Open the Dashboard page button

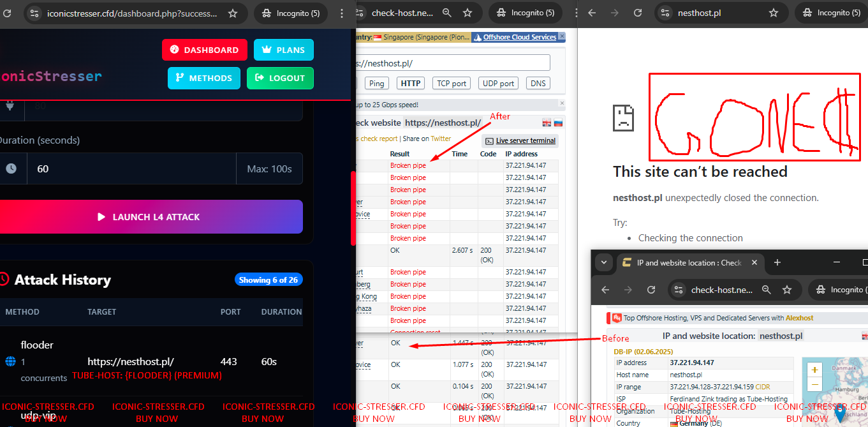(205, 50)
